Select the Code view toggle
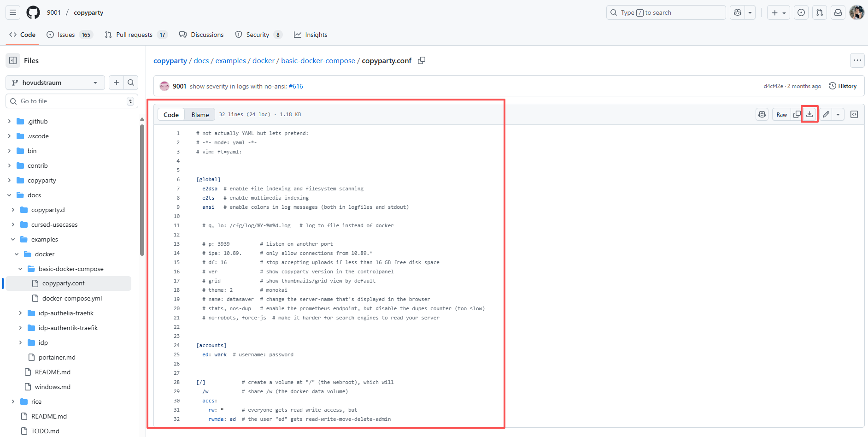868x437 pixels. (171, 115)
